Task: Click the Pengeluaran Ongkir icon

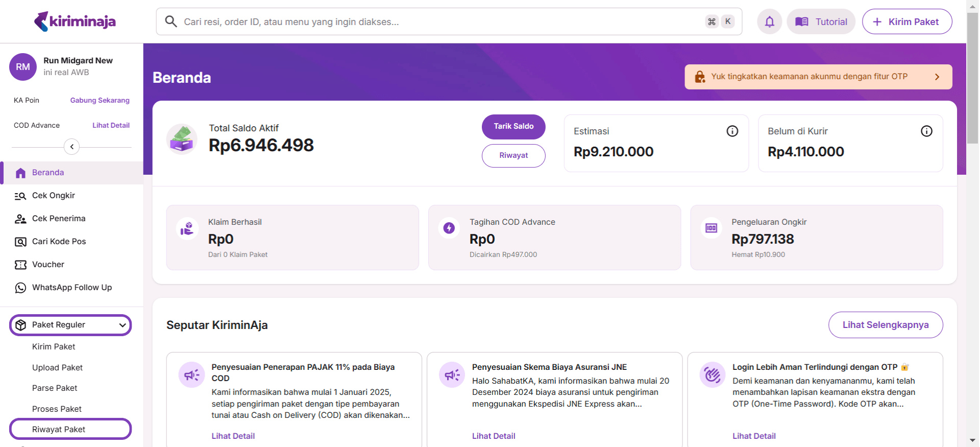Action: tap(711, 228)
